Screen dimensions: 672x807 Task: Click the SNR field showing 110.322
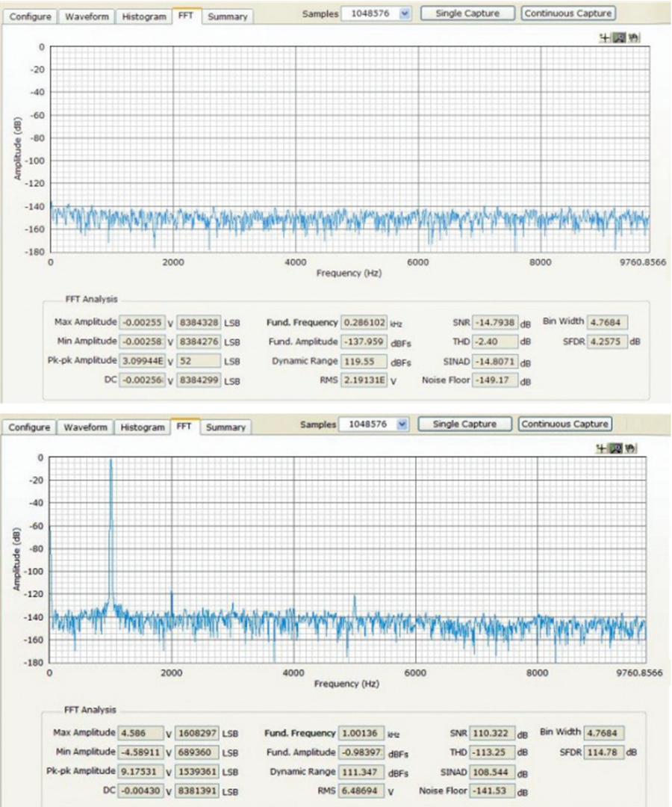492,733
